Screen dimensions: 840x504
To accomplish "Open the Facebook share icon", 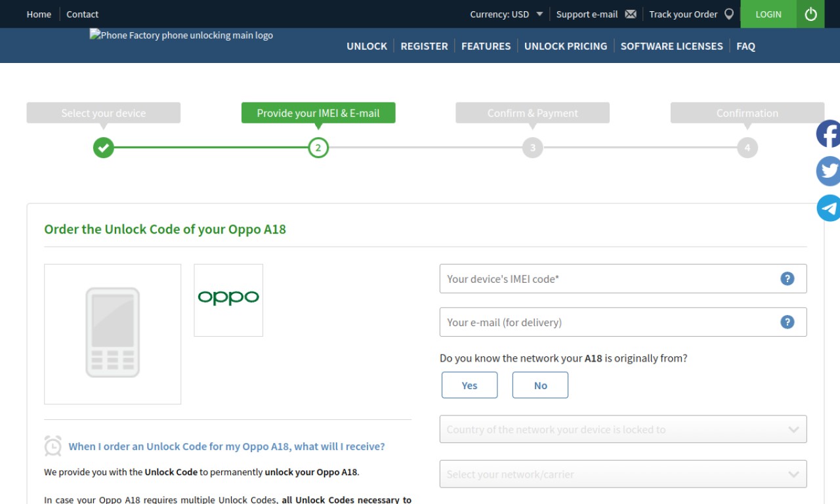I will coord(828,134).
